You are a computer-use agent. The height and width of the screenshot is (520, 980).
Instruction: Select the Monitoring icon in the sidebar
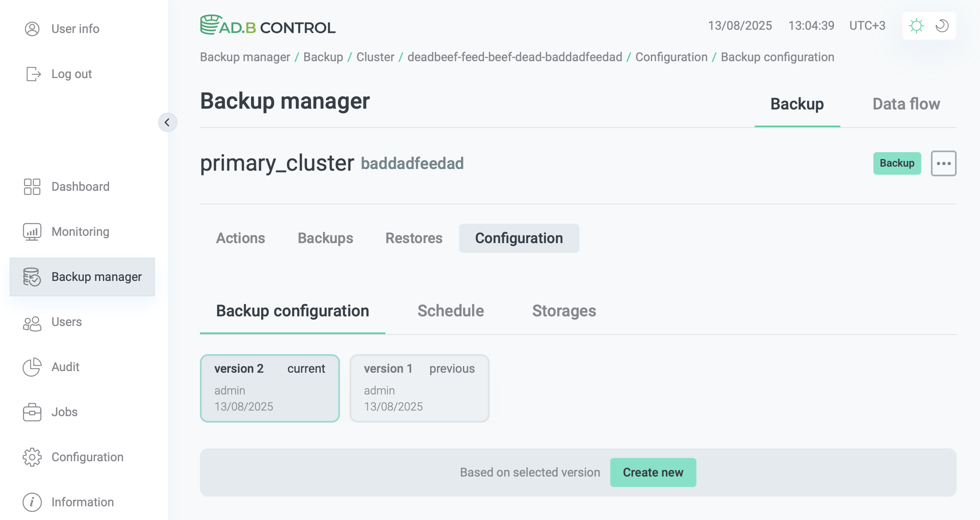(32, 231)
